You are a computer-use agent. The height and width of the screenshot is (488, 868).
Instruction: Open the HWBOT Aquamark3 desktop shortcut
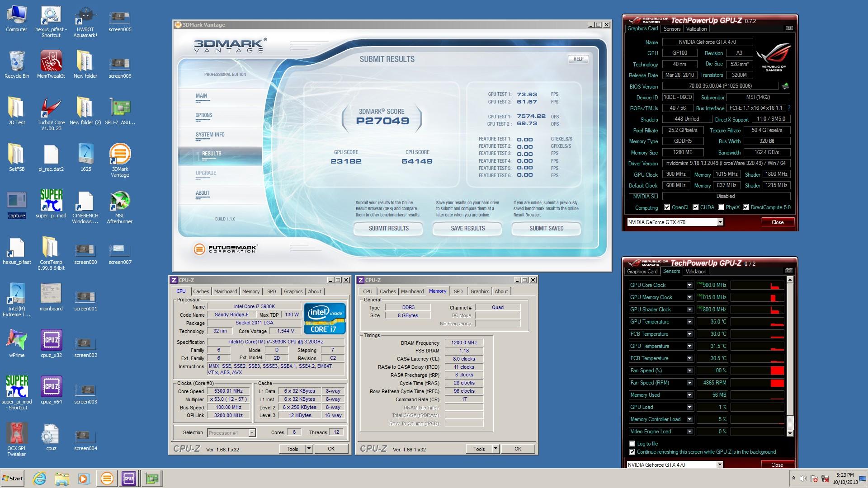tap(85, 22)
